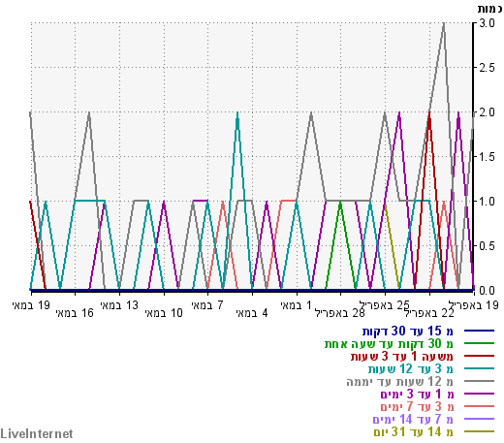Viewport: 504px width, 443px height.
Task: Click legend label 'מ 3 עד 7 ימים'
Action: click(417, 406)
